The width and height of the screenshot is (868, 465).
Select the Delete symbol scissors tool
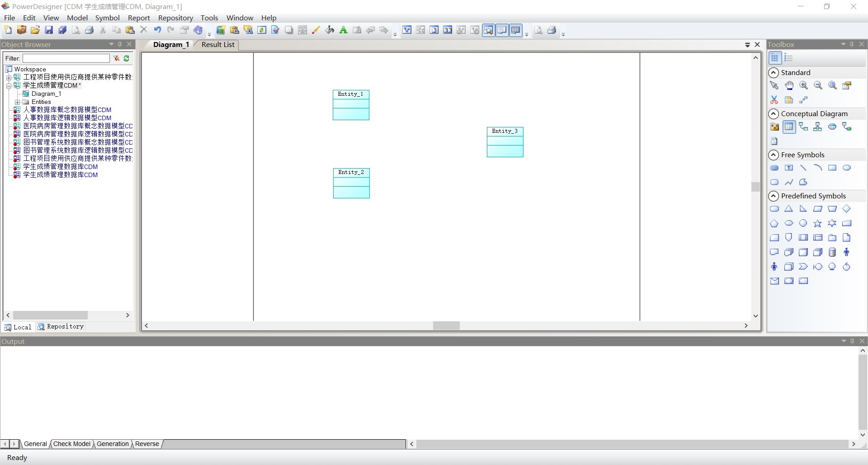[774, 100]
